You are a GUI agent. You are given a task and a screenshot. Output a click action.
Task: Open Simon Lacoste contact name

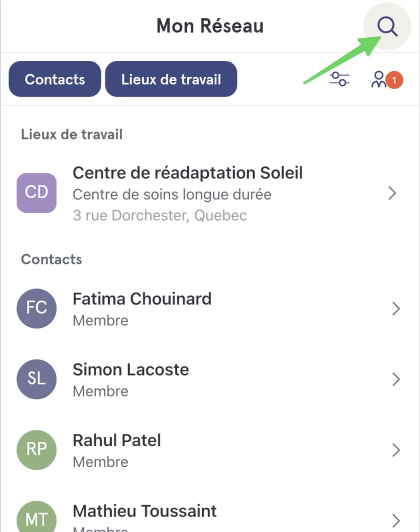(x=131, y=370)
